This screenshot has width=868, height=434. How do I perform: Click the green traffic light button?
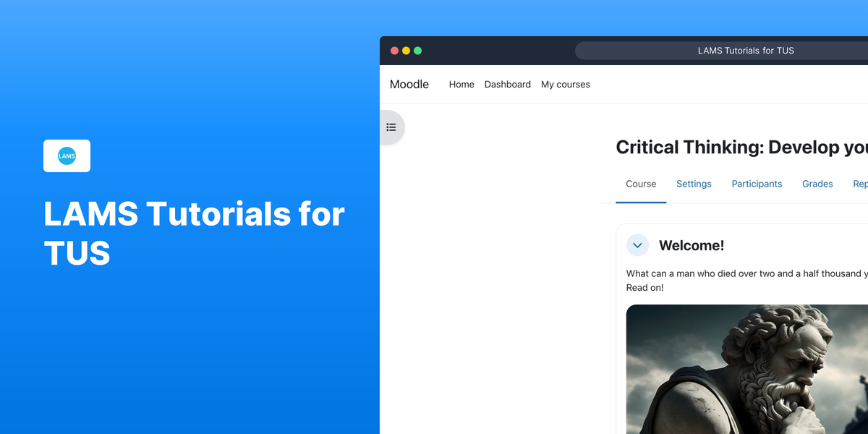tap(417, 51)
